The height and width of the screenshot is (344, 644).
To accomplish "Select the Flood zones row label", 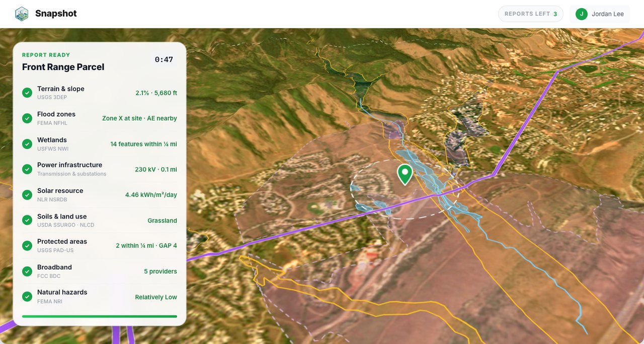I will pos(56,114).
